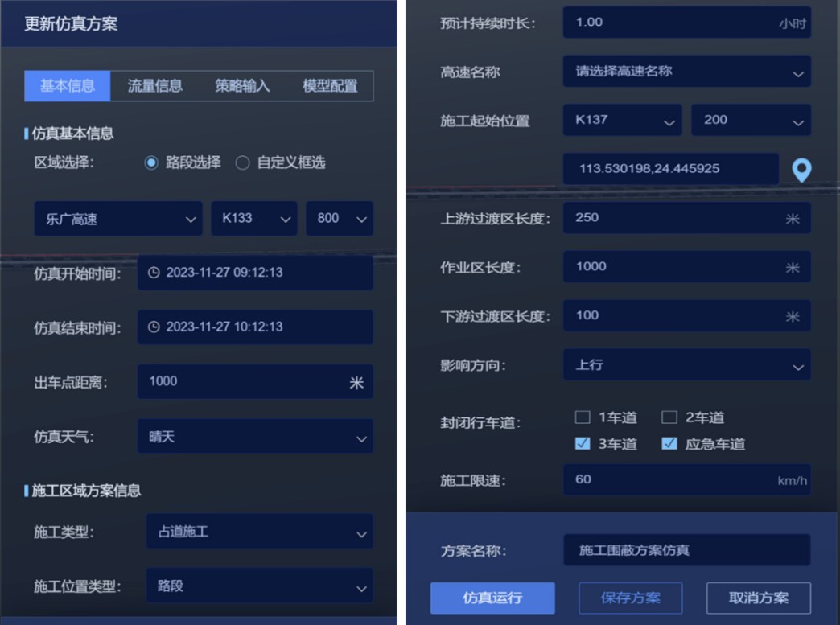Image resolution: width=840 pixels, height=625 pixels.
Task: Click the 更新仿真方案 title text
Action: tap(71, 23)
